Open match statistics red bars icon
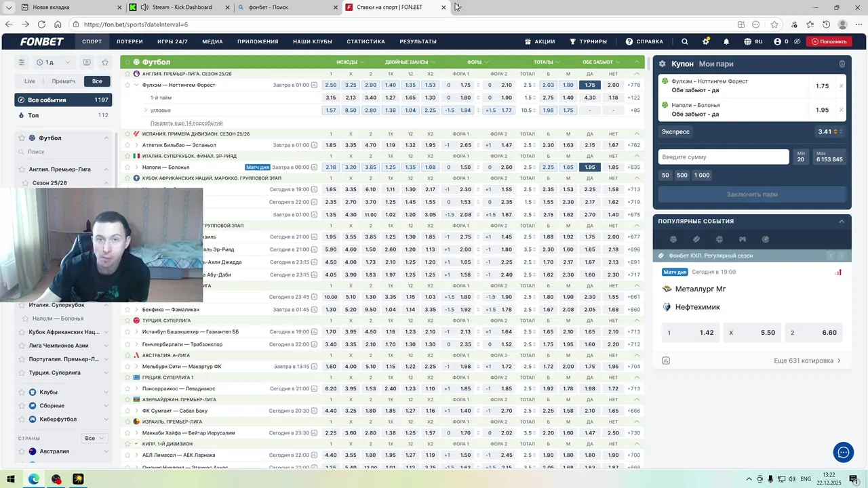This screenshot has width=868, height=488. click(x=839, y=272)
